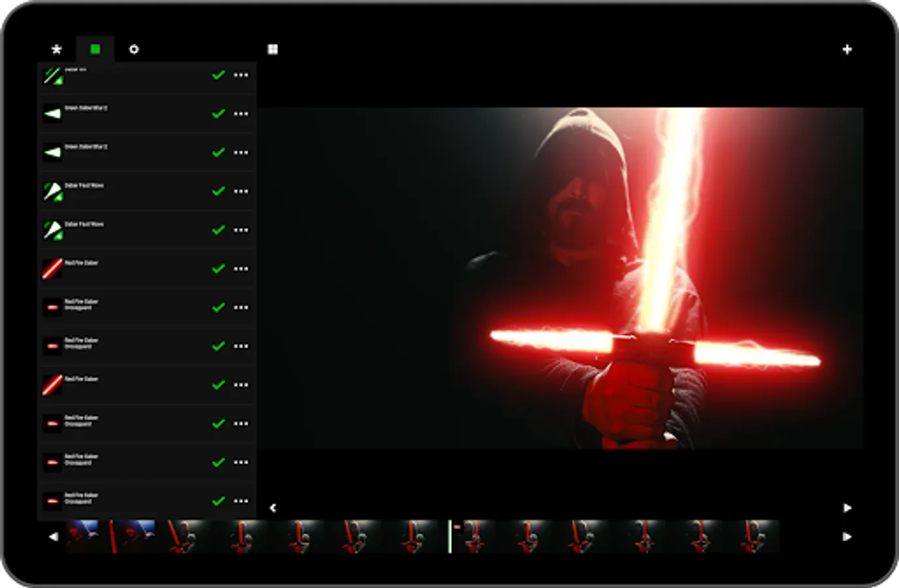
Task: Click the first "Red Fire Saber" label
Action: point(82,263)
